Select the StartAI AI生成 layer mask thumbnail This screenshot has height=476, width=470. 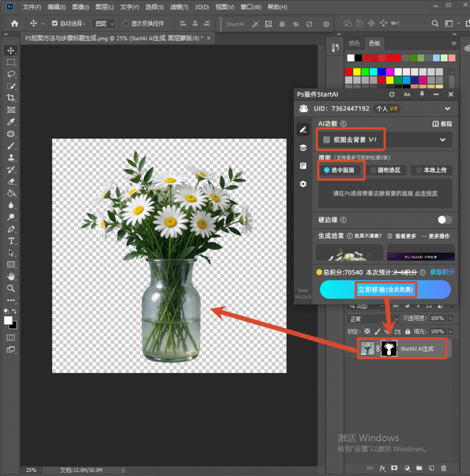[389, 349]
